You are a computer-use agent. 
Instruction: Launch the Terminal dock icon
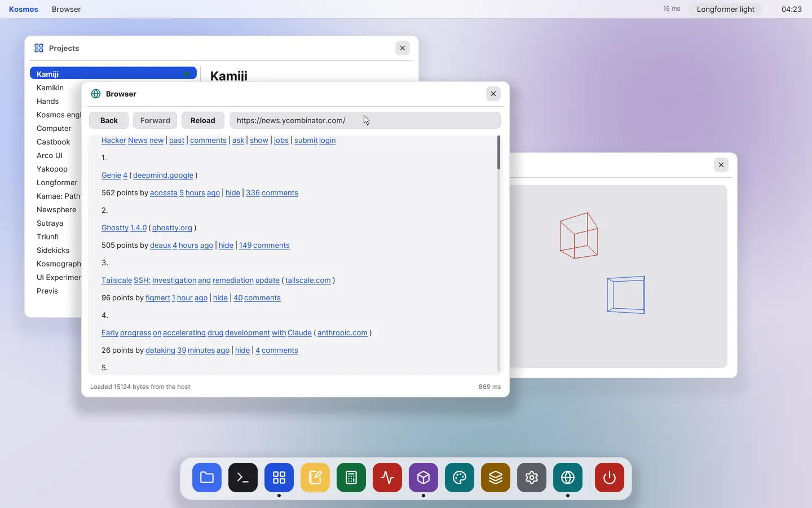click(x=243, y=478)
